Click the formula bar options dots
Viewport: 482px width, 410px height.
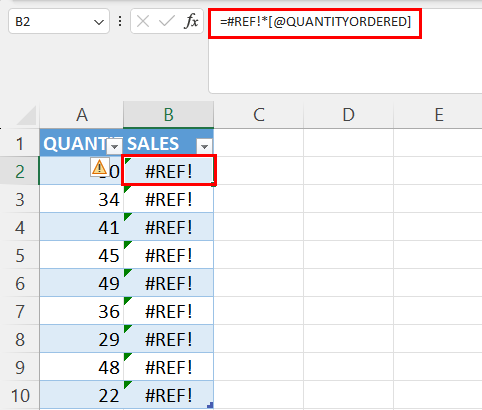[x=120, y=22]
